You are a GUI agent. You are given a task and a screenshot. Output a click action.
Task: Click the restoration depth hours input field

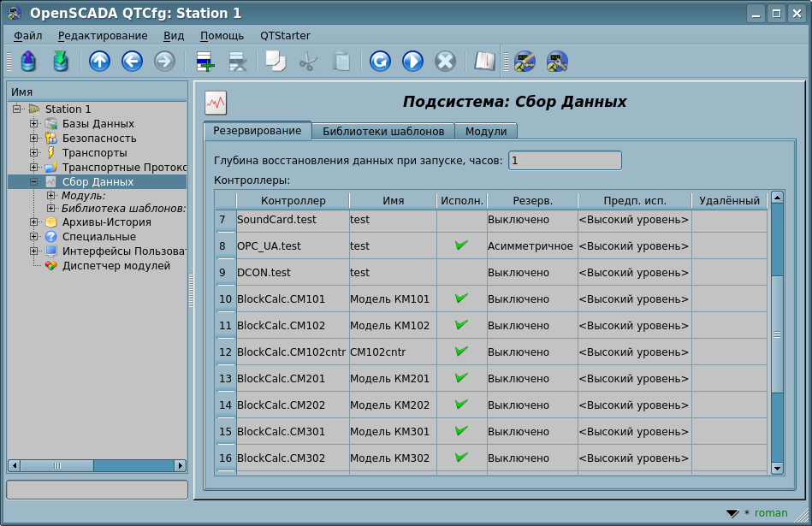pos(565,161)
